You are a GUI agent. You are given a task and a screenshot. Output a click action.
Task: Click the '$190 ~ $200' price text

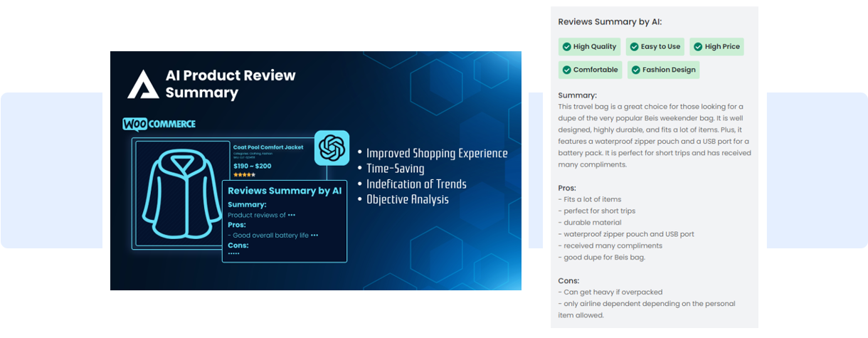253,166
